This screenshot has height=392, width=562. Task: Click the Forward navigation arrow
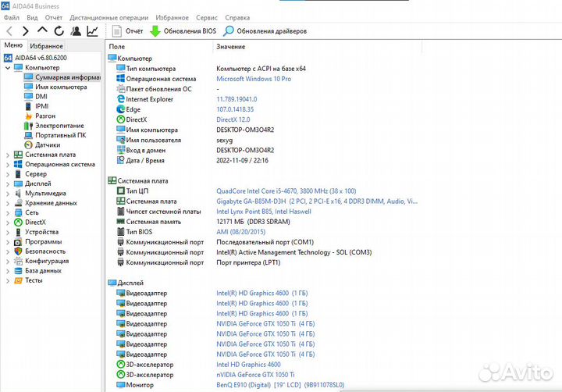(26, 31)
